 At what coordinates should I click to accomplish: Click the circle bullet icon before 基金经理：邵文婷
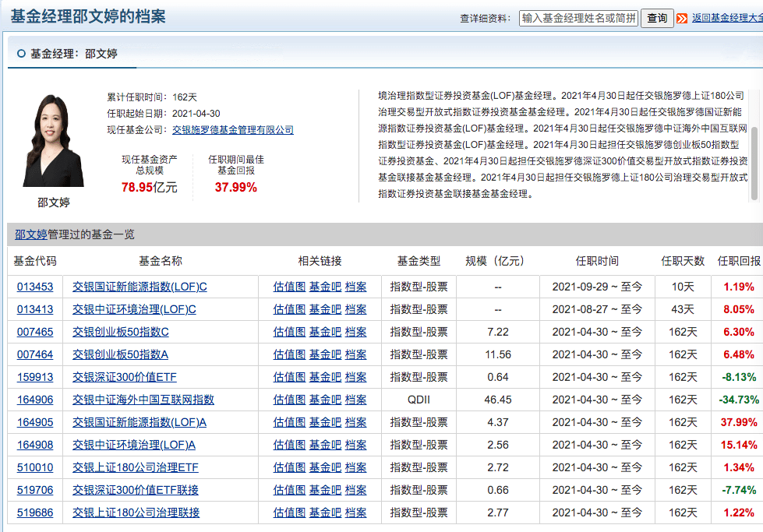pyautogui.click(x=21, y=54)
